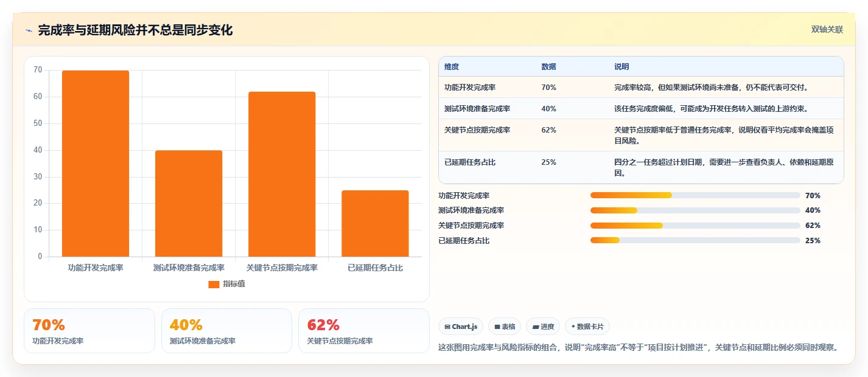Click the 关键节点按期完成率 bar in chart
868x377 pixels.
[x=282, y=174]
